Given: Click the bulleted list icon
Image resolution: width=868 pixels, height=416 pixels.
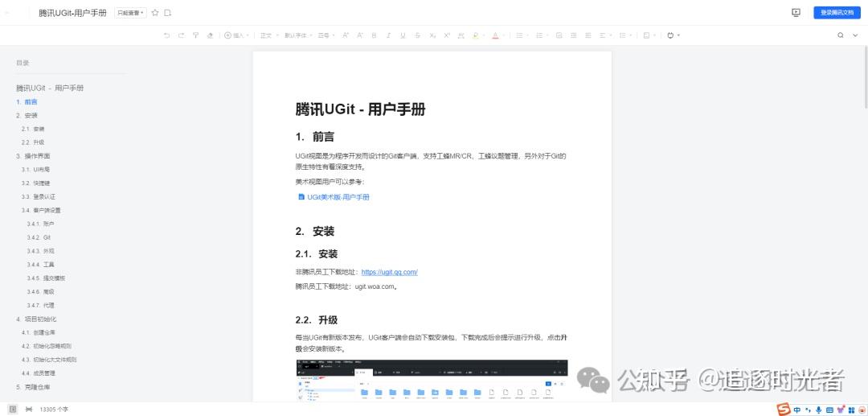Looking at the screenshot, I should 519,35.
